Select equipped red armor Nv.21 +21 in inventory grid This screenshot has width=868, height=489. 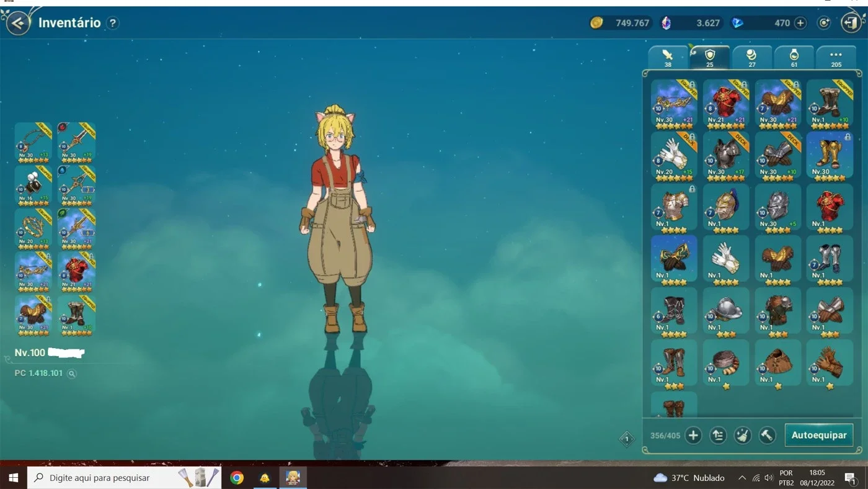tap(726, 103)
